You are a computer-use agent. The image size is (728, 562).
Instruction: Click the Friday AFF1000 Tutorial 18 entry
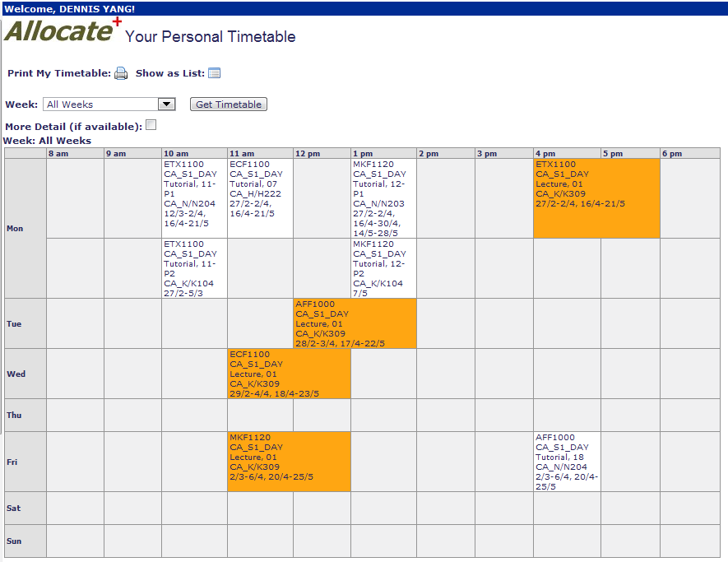click(567, 462)
